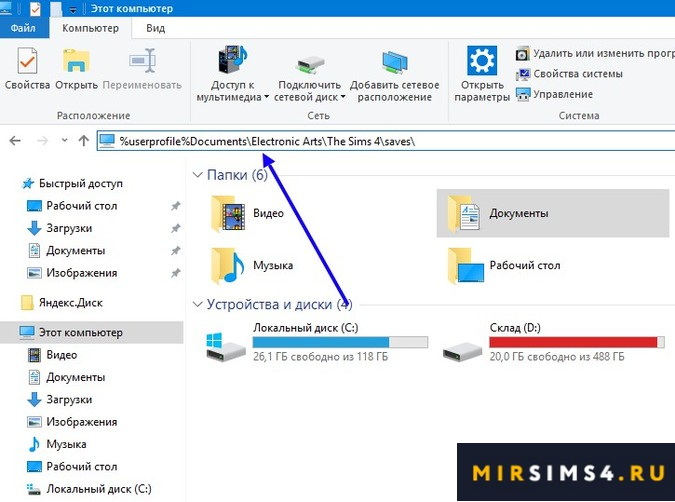
Task: Select the Локальный диск (C:) drive icon
Action: 226,346
